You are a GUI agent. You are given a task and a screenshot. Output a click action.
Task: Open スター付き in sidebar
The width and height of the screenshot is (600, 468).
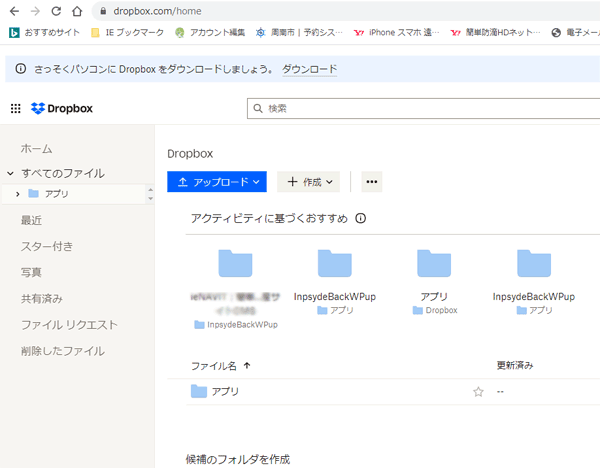click(47, 246)
